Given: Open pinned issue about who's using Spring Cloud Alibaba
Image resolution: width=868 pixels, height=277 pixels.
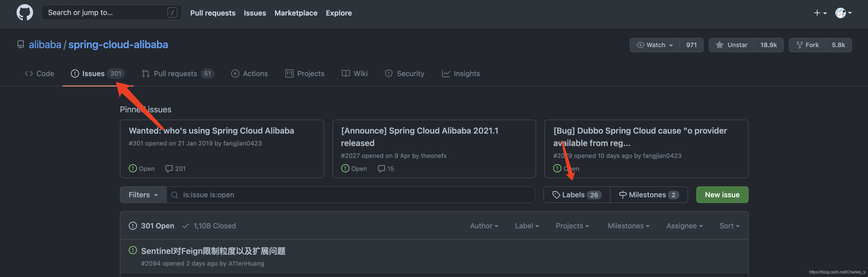Looking at the screenshot, I should point(211,130).
